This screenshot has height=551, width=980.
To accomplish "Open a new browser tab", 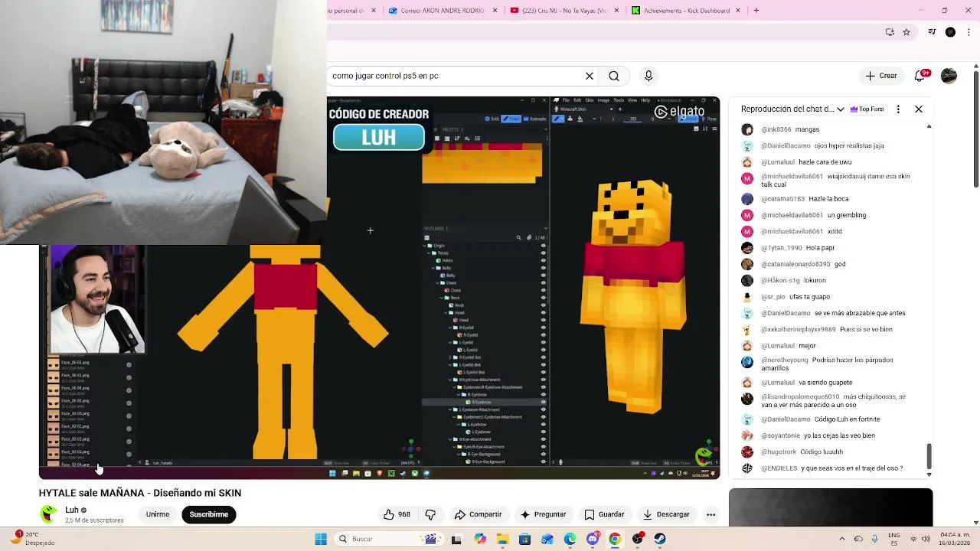I will pyautogui.click(x=756, y=10).
